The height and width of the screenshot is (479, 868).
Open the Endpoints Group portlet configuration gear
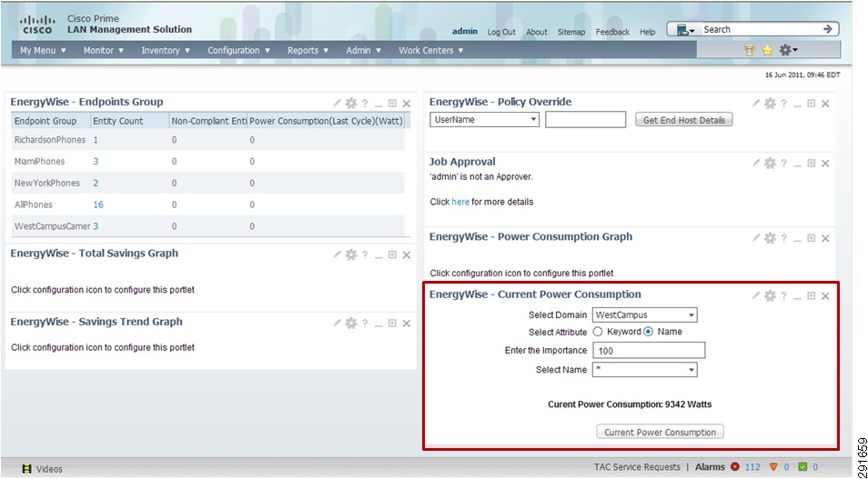coord(351,103)
